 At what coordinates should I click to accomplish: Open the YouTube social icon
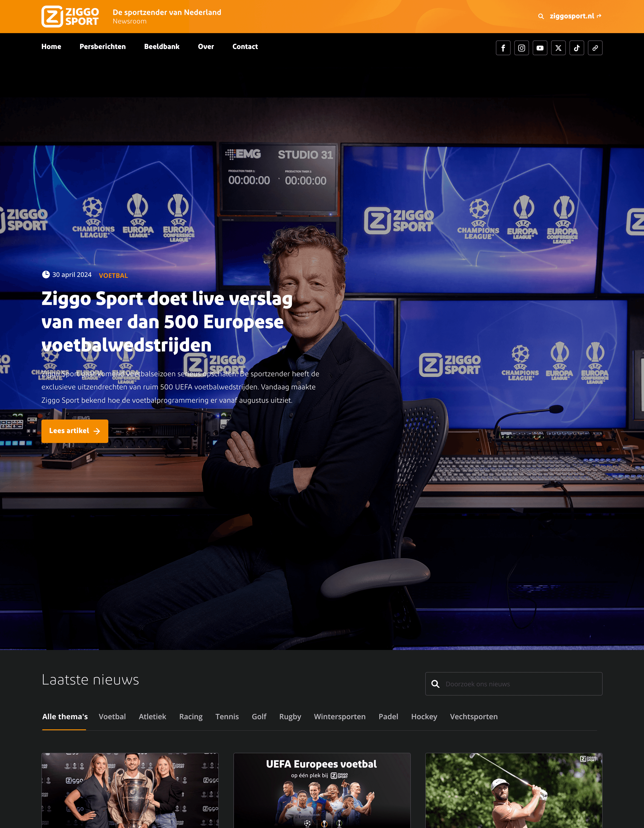[x=540, y=48]
